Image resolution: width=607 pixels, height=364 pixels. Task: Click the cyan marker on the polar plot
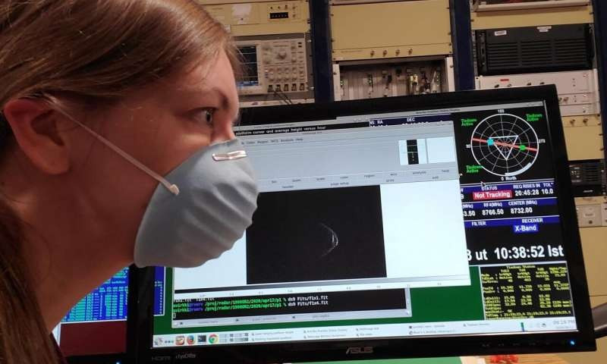tap(490, 142)
